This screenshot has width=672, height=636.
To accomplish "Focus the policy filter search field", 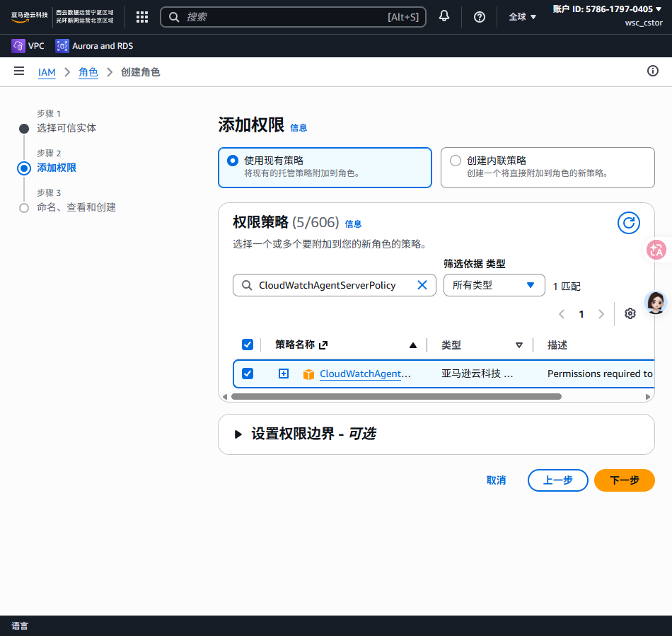I will point(335,285).
